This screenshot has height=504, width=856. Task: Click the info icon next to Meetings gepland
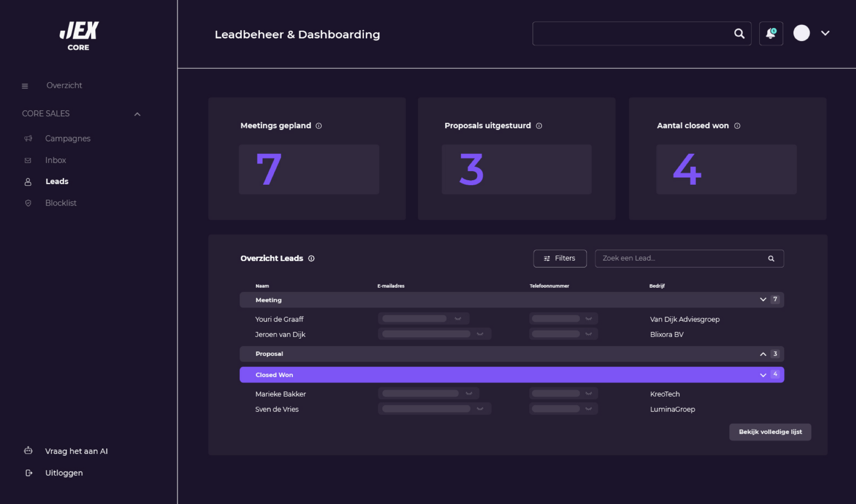[319, 126]
